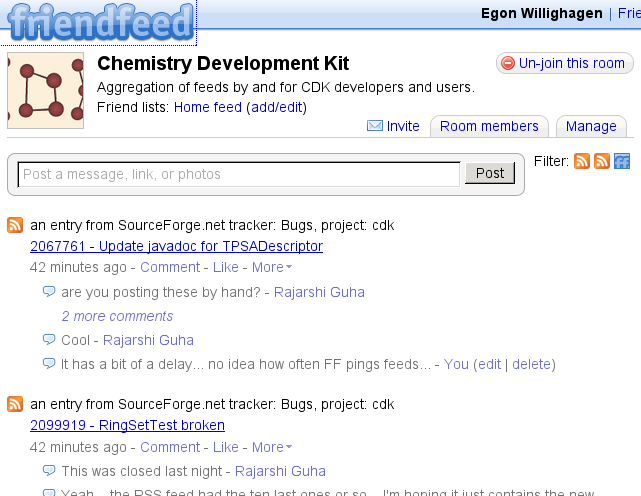This screenshot has height=496, width=641.
Task: Focus the Post a message input field
Action: (239, 174)
